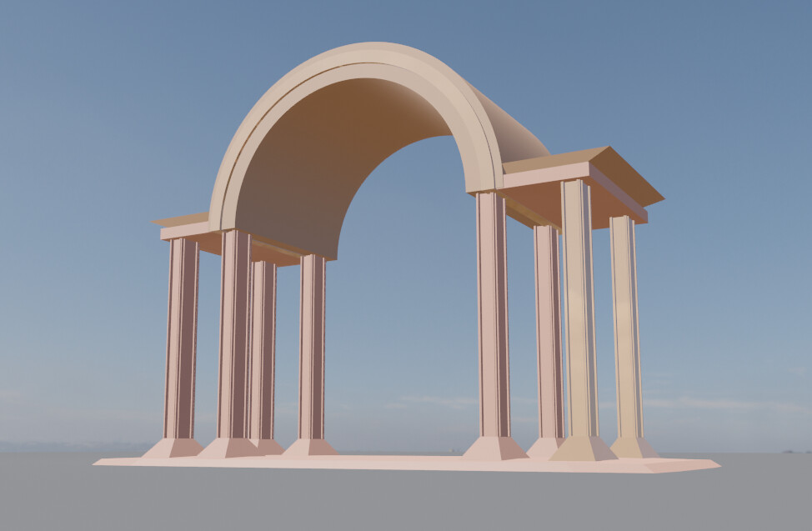The height and width of the screenshot is (531, 812).
Task: Select the base platform of the structure
Action: click(x=400, y=463)
